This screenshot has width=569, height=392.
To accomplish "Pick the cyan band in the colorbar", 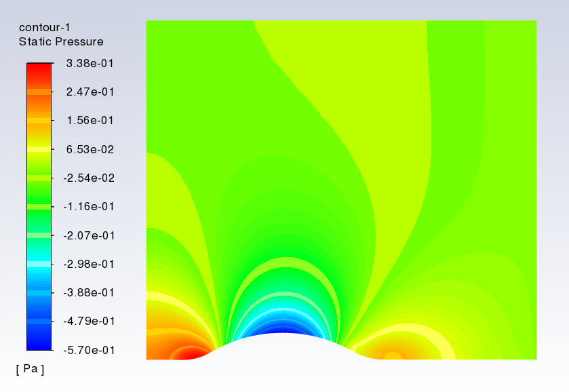I will point(39,264).
